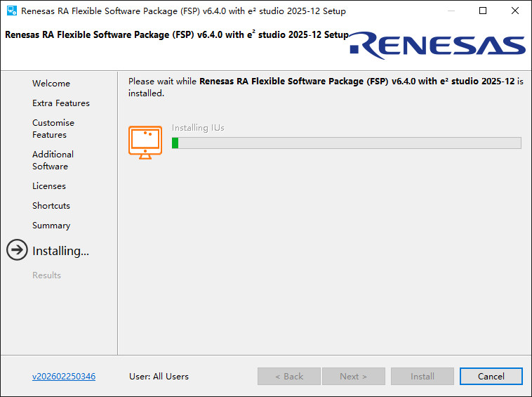
Task: Click the orange monitor installing icon
Action: [145, 143]
